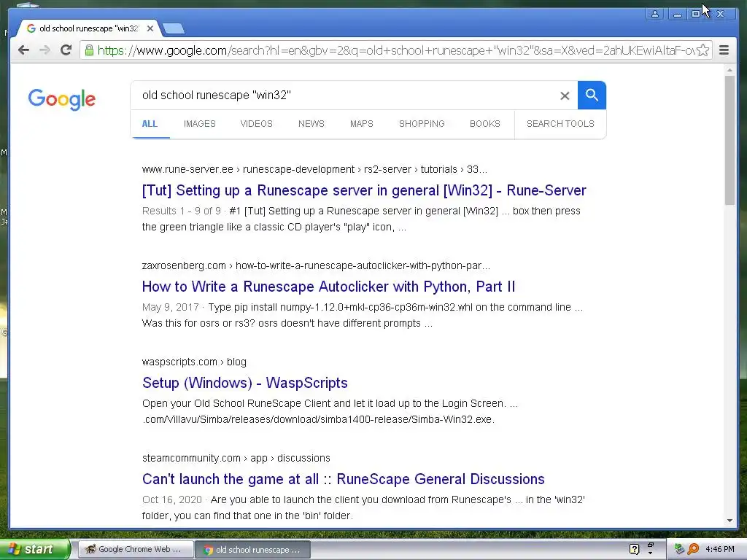Switch to the VIDEOS tab

click(256, 124)
